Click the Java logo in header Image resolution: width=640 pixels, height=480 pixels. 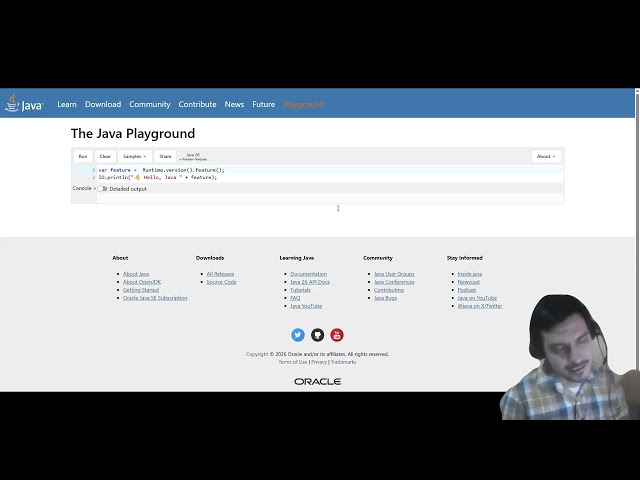24,103
